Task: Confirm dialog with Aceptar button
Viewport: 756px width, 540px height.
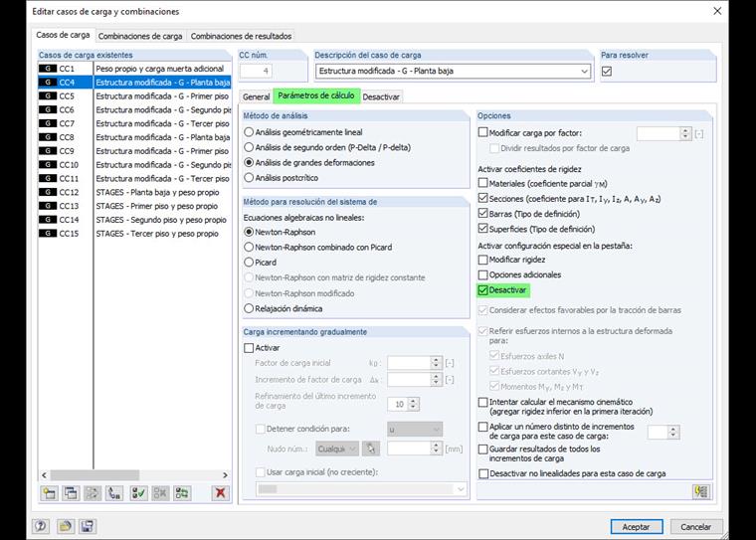Action: click(x=637, y=526)
